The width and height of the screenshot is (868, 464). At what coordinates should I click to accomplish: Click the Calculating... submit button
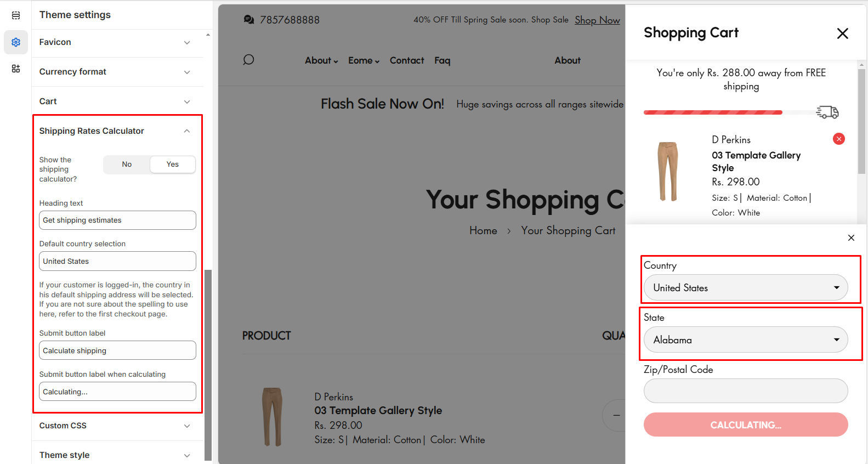click(746, 425)
